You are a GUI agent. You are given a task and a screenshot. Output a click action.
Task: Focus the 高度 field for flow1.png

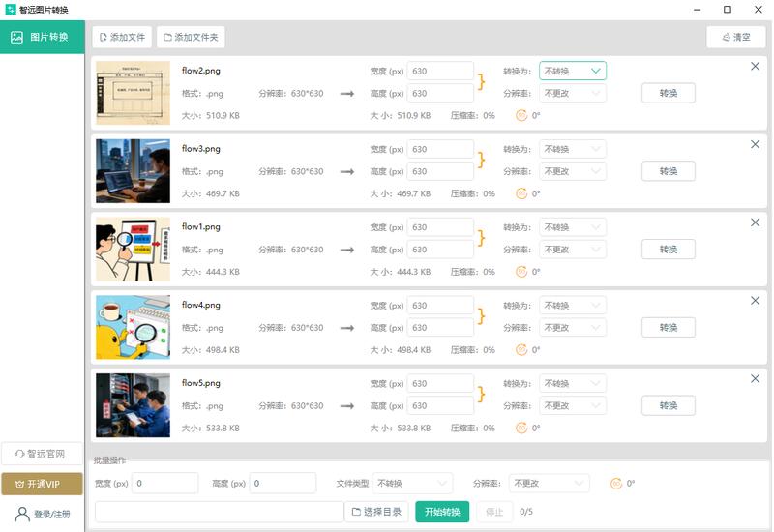(x=440, y=250)
